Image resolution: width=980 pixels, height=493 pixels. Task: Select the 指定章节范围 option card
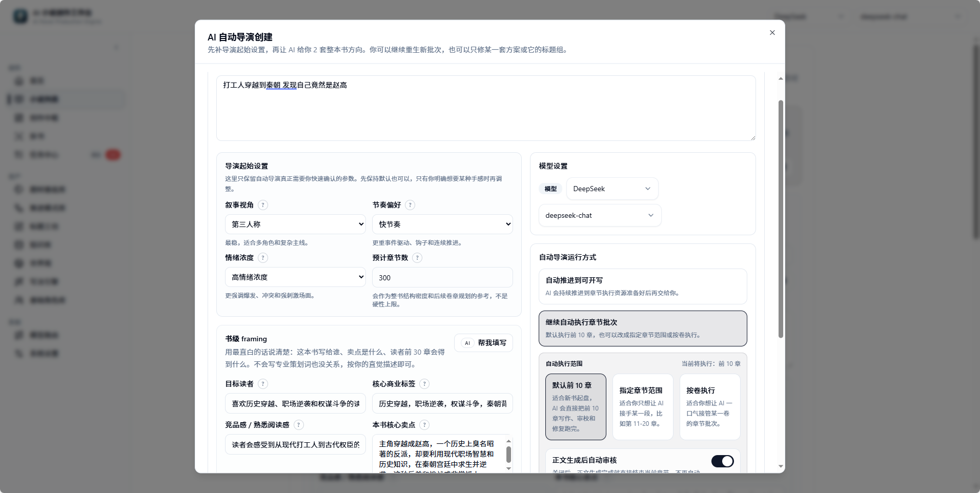643,407
